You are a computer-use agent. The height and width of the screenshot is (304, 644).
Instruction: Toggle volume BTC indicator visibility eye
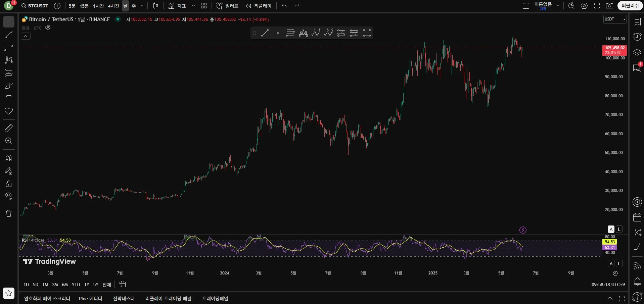click(48, 28)
